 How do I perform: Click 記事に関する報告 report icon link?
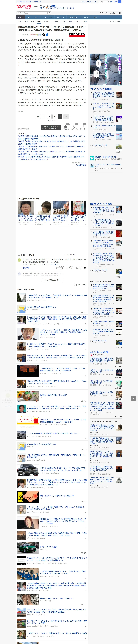23,129
